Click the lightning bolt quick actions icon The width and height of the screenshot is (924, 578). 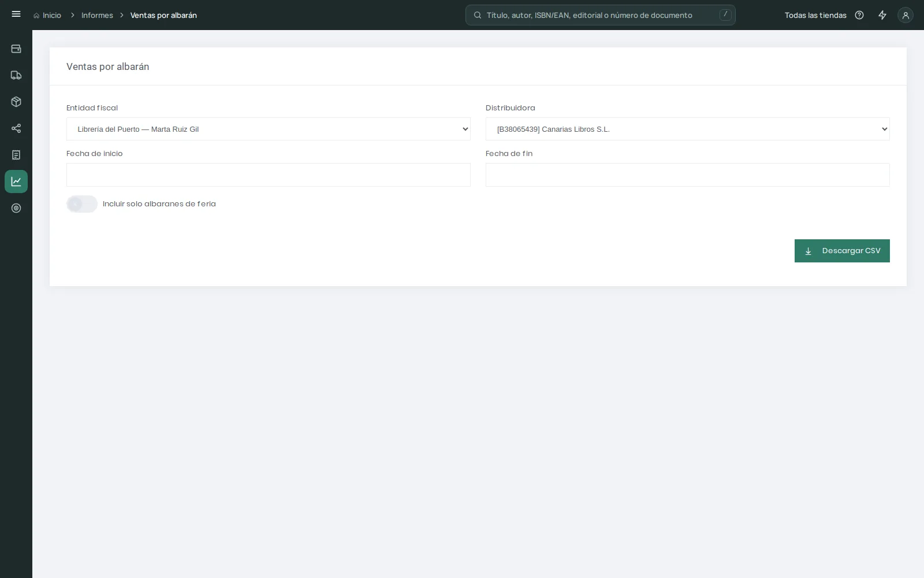pyautogui.click(x=882, y=15)
